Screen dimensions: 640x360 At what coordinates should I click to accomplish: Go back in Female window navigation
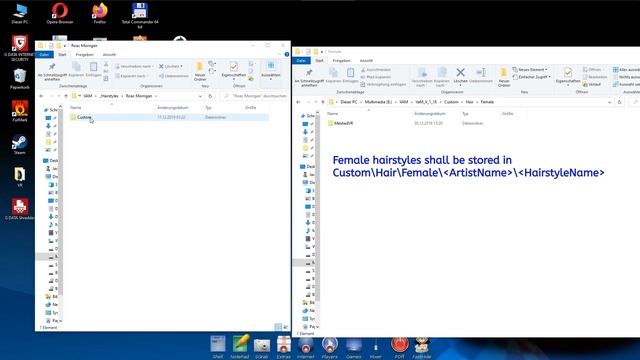pyautogui.click(x=298, y=102)
